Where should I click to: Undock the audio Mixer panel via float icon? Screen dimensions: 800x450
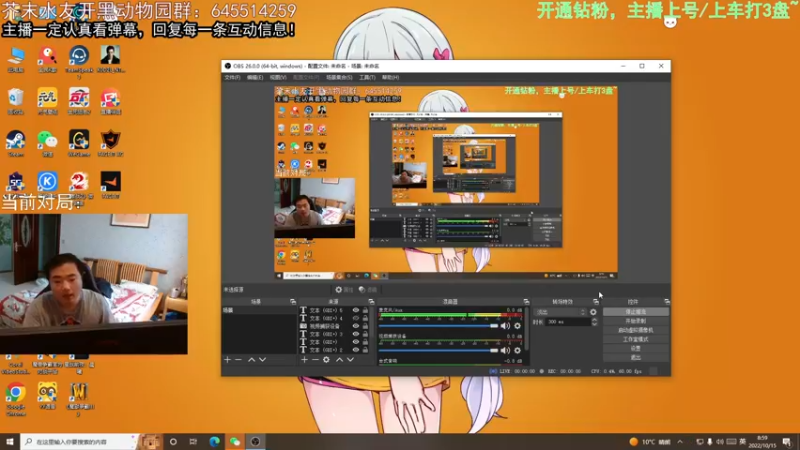coord(526,302)
